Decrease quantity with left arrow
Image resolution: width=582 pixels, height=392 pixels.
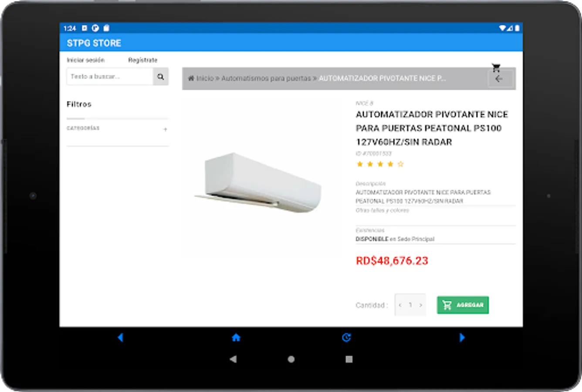(x=400, y=305)
